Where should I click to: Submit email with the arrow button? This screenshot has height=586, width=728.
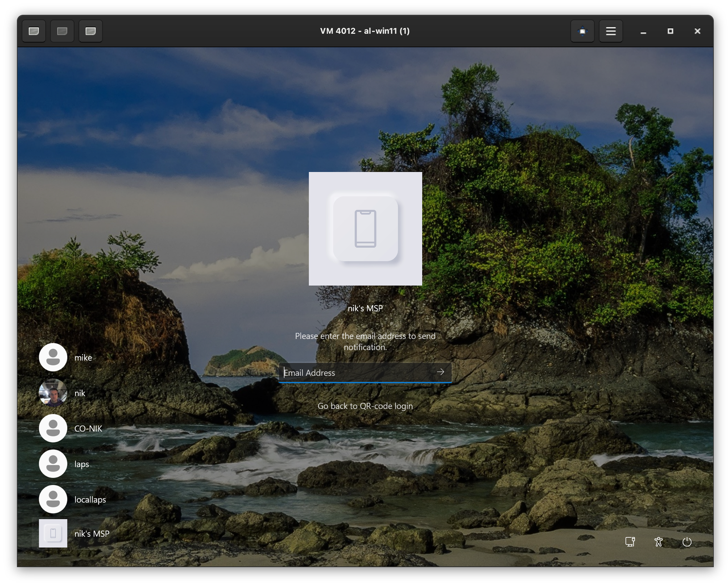440,372
